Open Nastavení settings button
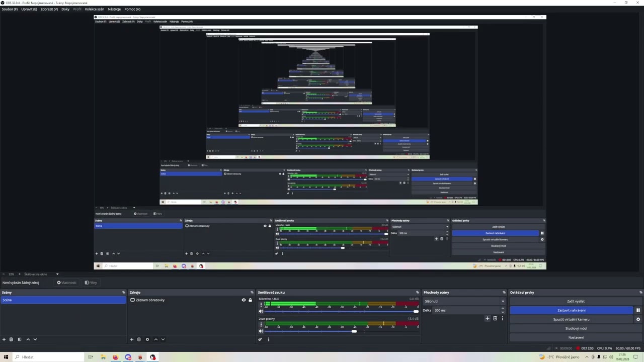The height and width of the screenshot is (362, 644). pos(576,337)
